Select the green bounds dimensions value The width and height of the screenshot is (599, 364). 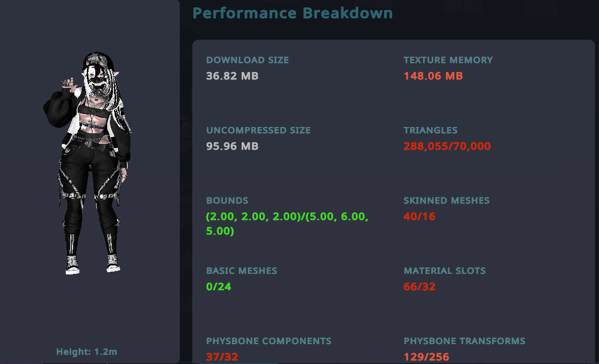pyautogui.click(x=288, y=224)
